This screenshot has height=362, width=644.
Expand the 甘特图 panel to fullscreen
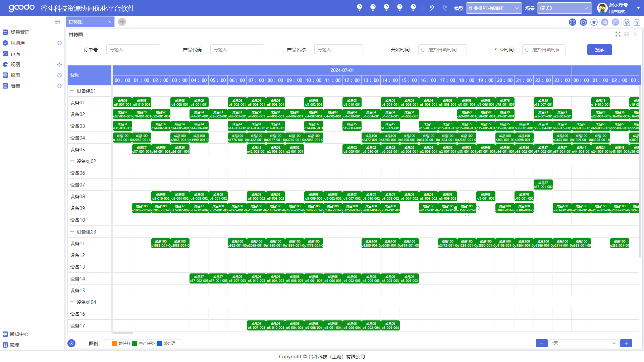click(x=618, y=34)
